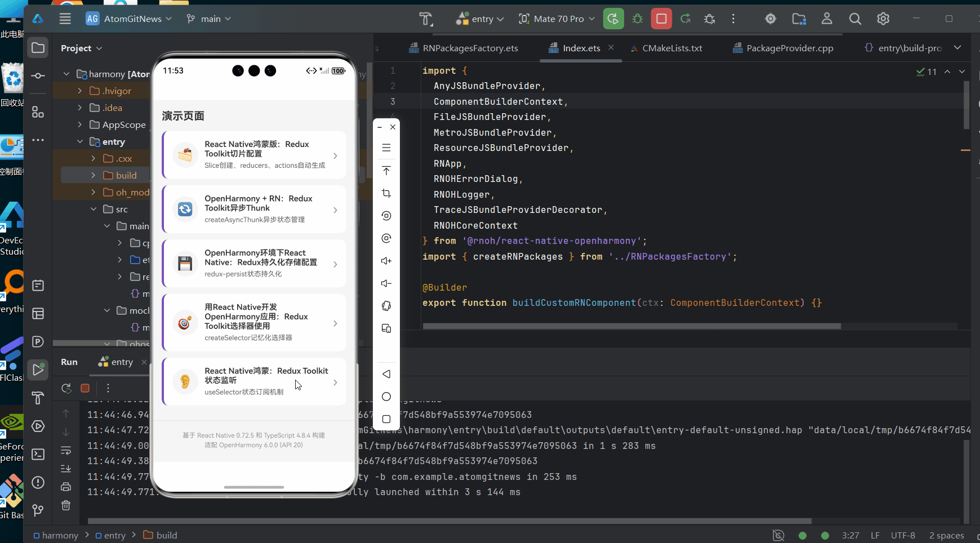Image resolution: width=980 pixels, height=543 pixels.
Task: Open the AtomGitNews project dropdown
Action: tap(129, 19)
